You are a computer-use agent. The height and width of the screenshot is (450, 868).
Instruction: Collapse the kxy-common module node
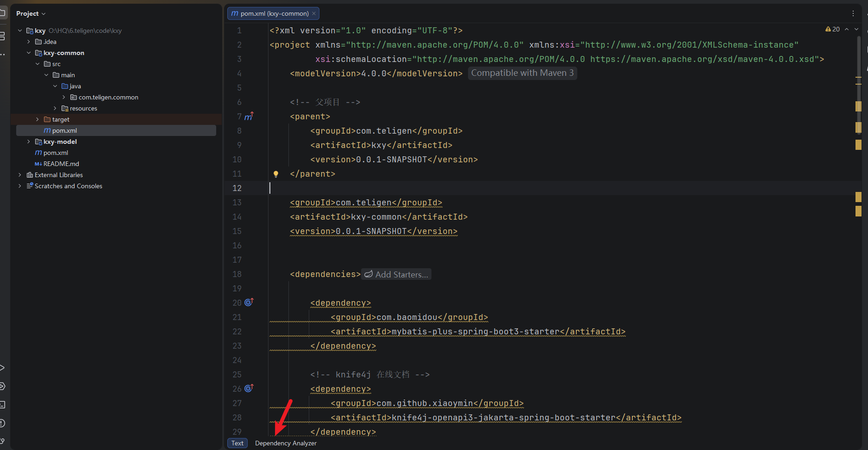tap(29, 53)
